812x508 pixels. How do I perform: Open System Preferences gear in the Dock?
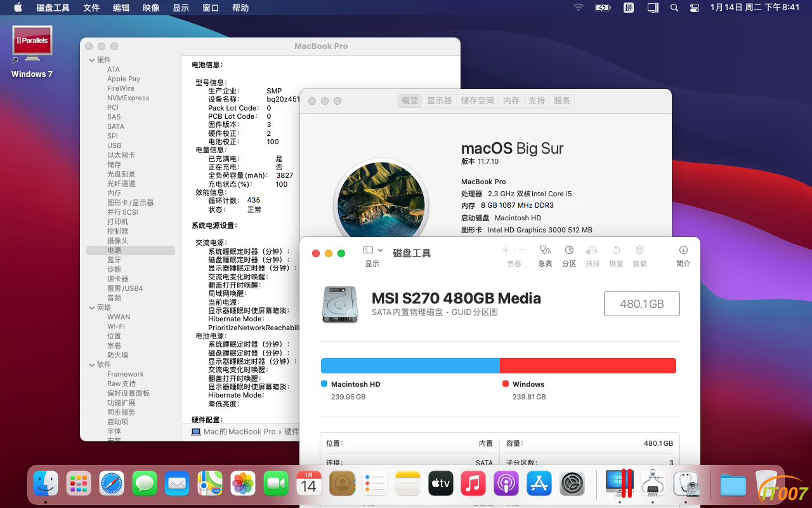pyautogui.click(x=572, y=484)
